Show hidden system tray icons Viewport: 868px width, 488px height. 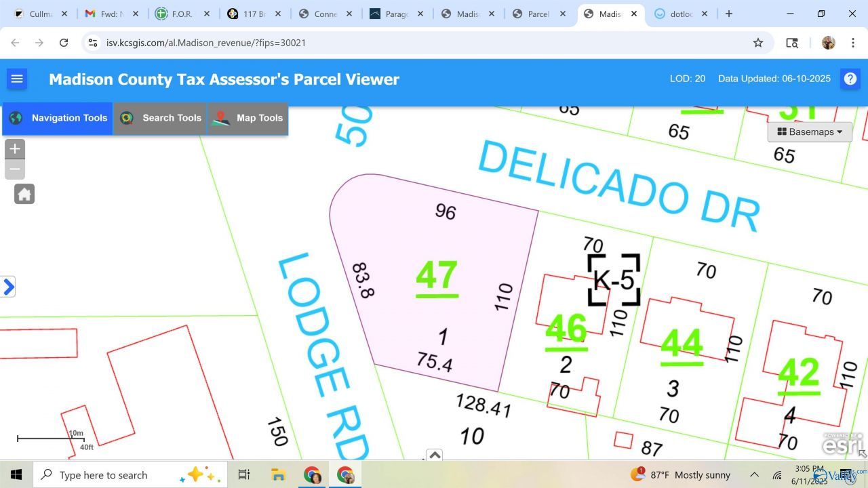pos(754,475)
